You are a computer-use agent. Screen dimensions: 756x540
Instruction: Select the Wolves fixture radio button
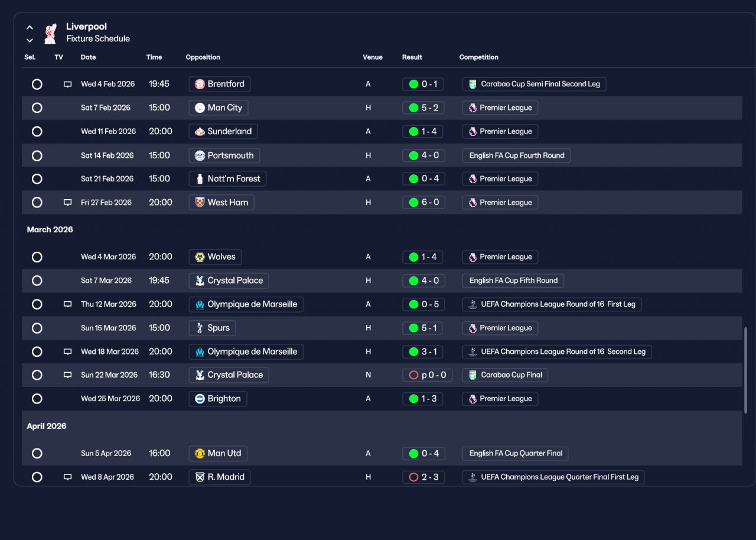pyautogui.click(x=37, y=256)
